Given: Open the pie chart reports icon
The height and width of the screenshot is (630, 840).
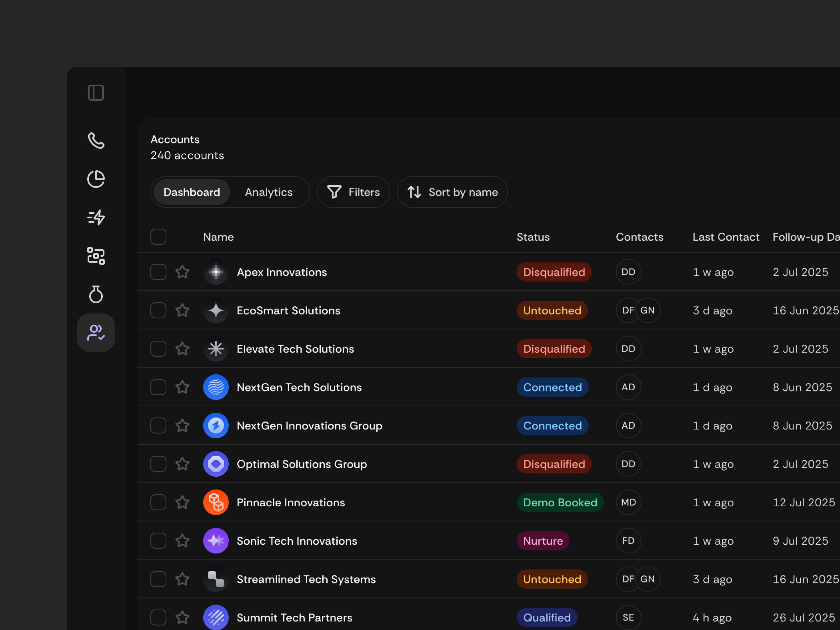Looking at the screenshot, I should point(96,179).
